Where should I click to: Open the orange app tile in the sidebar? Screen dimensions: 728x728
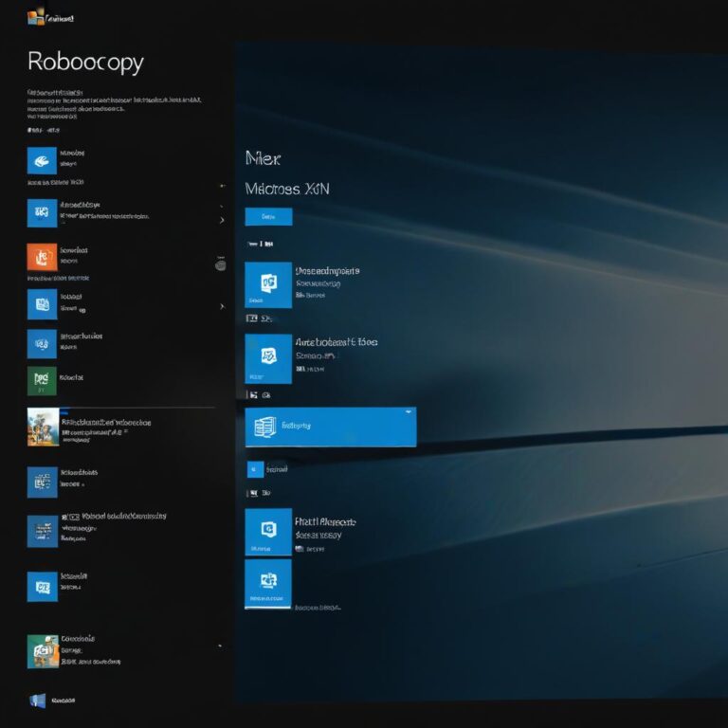click(43, 258)
